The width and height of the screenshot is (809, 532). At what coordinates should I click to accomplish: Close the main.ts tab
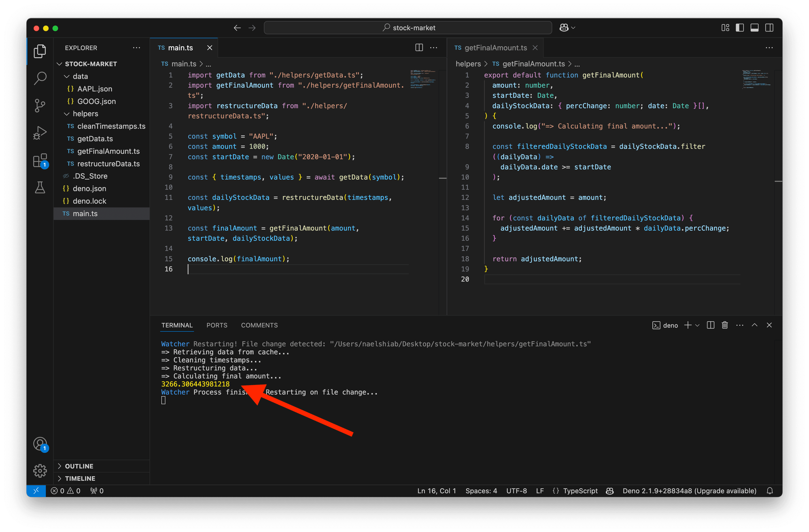[210, 47]
